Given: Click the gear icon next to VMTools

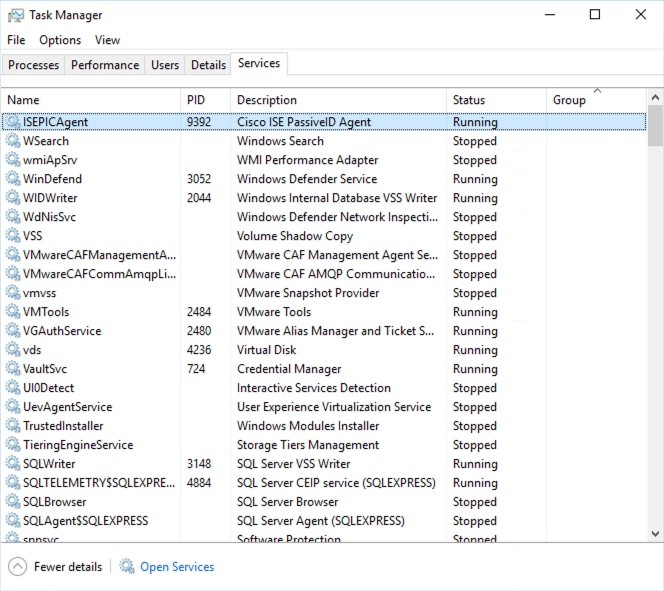Looking at the screenshot, I should click(x=13, y=312).
